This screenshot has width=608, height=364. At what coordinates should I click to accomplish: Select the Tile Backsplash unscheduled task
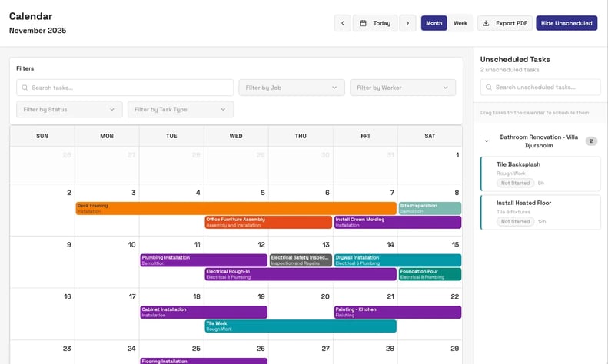(540, 174)
